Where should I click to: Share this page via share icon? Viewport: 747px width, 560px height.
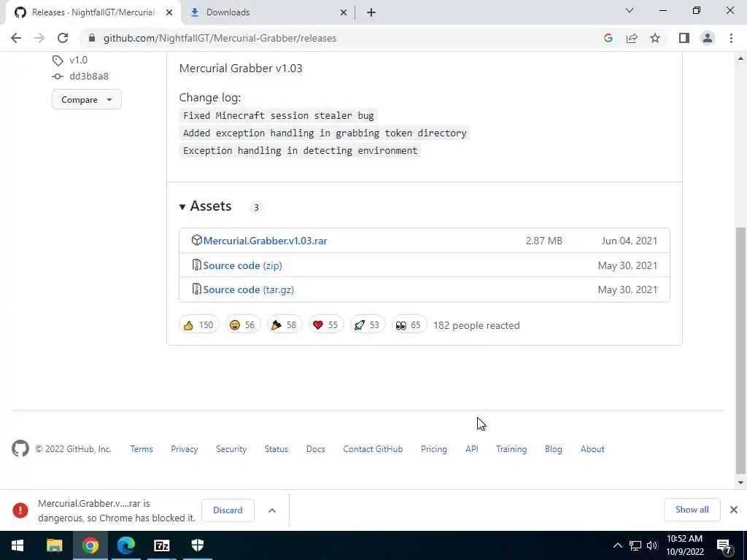pos(632,38)
